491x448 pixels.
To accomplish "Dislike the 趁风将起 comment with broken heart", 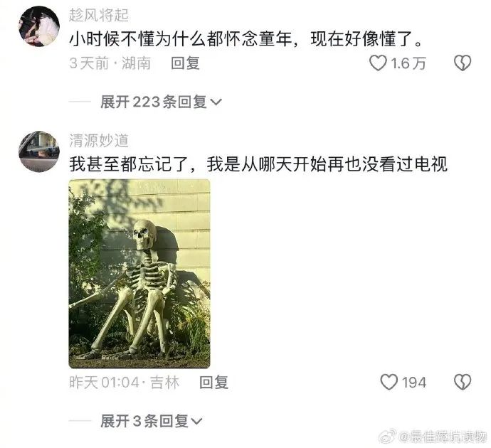I will point(463,63).
